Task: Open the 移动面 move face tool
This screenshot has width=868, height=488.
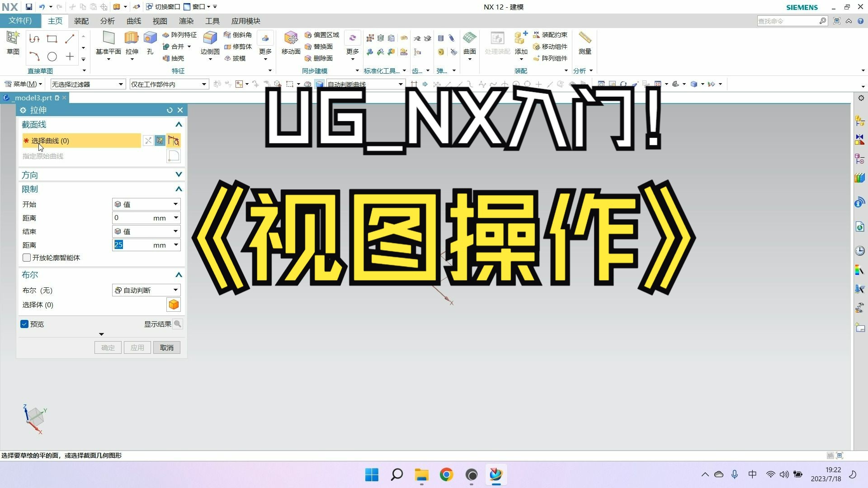Action: coord(290,43)
